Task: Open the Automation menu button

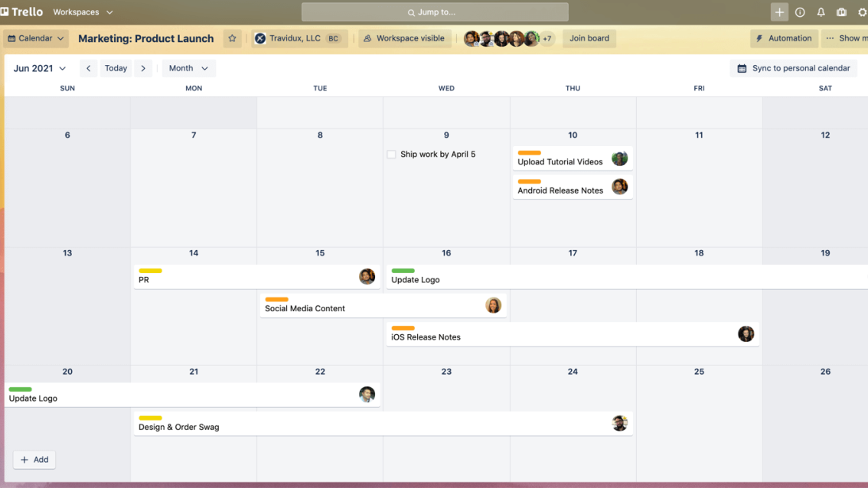Action: coord(784,38)
